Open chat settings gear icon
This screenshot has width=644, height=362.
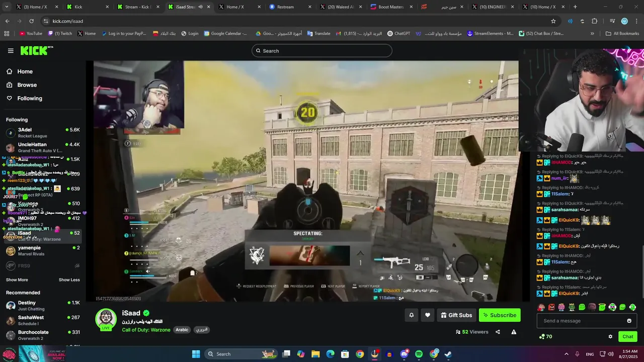click(610, 337)
